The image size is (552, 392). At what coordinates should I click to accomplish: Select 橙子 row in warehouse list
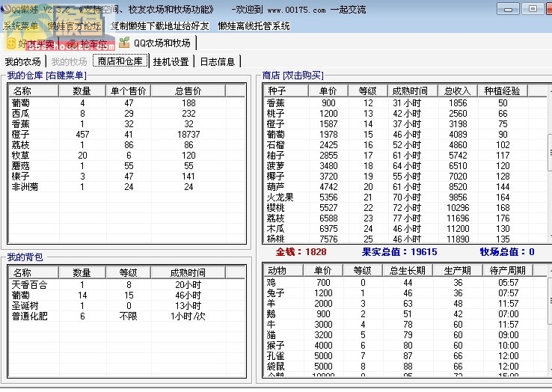[126, 135]
